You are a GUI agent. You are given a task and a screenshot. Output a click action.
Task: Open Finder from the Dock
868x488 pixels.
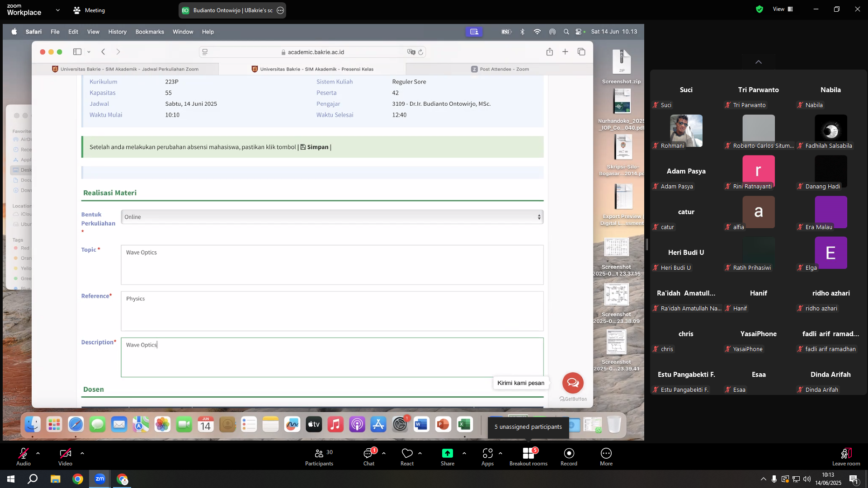[33, 425]
